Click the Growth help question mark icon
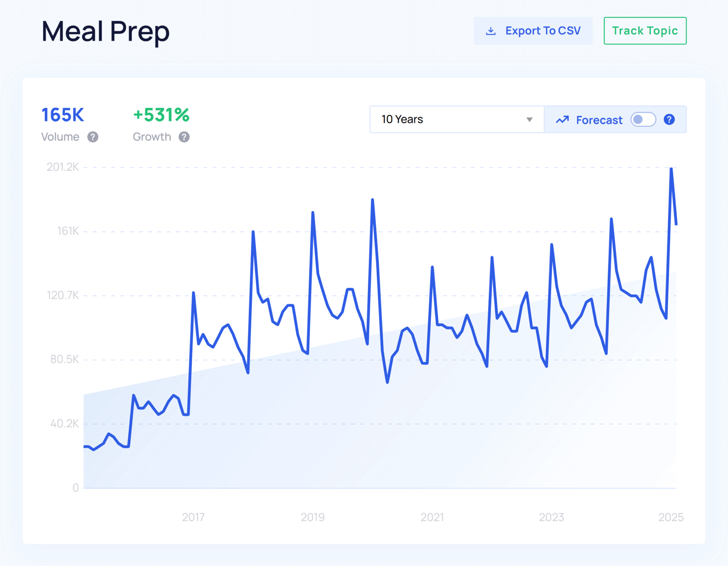 [184, 137]
